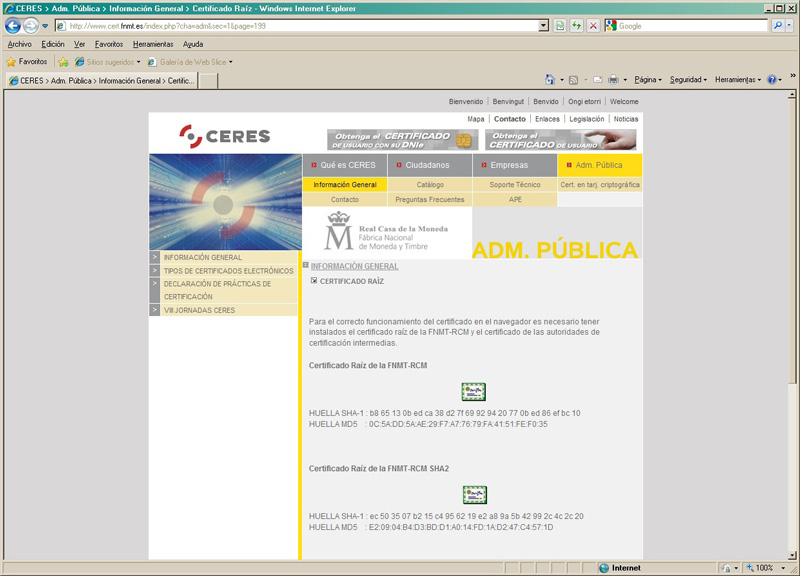Download the FNMT-RCM SHA2 certificate icon
The height and width of the screenshot is (576, 800).
click(474, 494)
